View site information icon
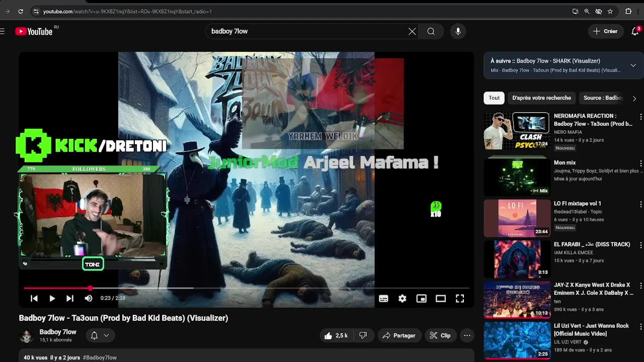This screenshot has height=362, width=644. (x=36, y=11)
